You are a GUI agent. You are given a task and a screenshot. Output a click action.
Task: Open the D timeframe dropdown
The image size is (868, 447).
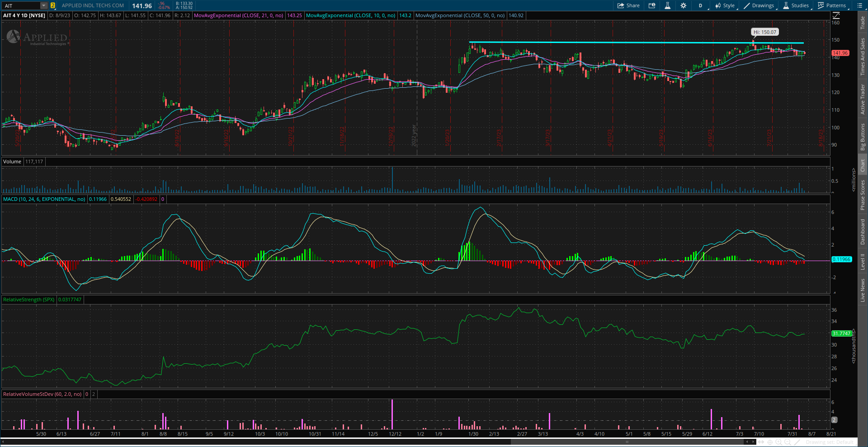(700, 5)
